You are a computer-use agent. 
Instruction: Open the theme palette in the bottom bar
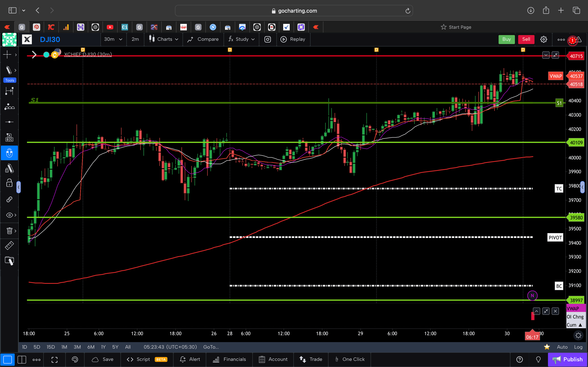tap(75, 359)
